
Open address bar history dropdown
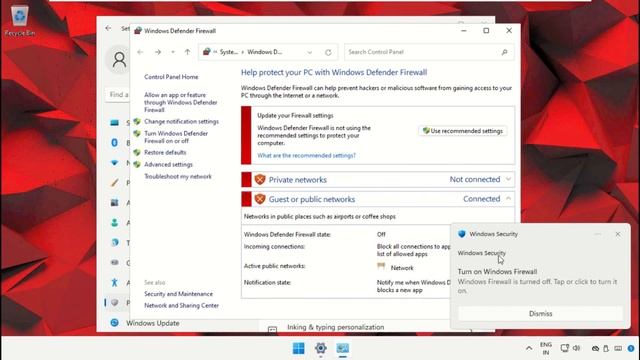[309, 52]
